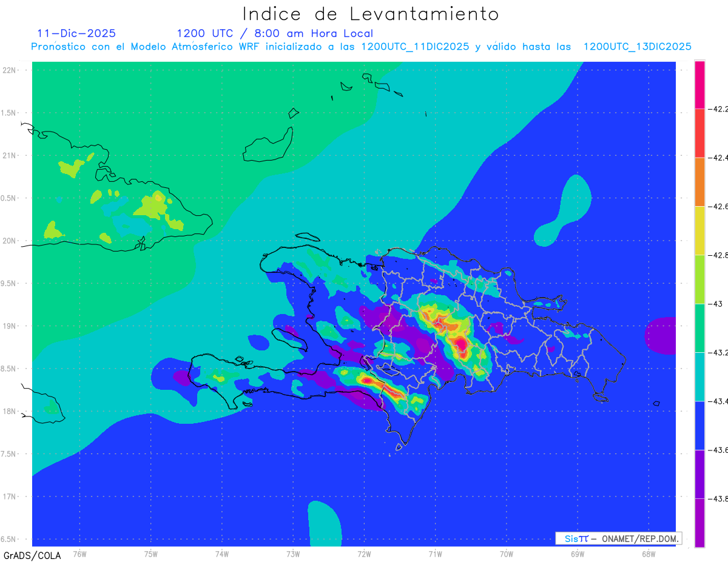The image size is (728, 562).
Task: Click the "-42.2" legend value
Action: (x=718, y=109)
